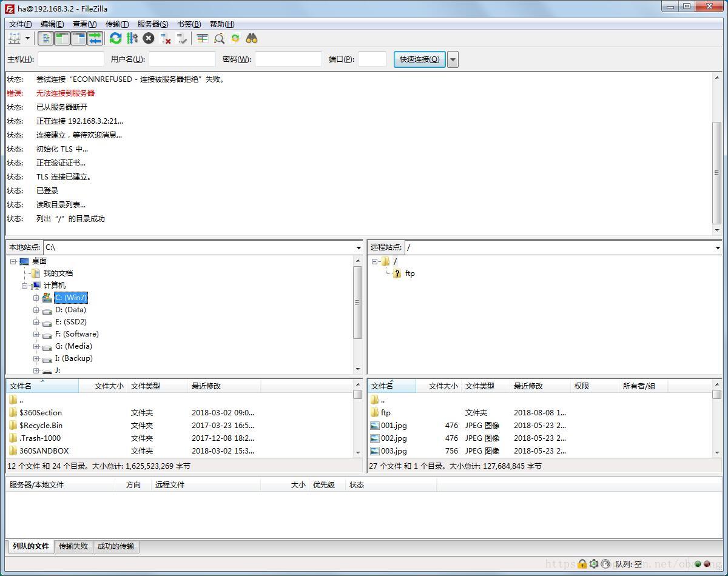Screen dimensions: 728x576
Task: Select I: (Backup) drive in tree
Action: pos(73,358)
